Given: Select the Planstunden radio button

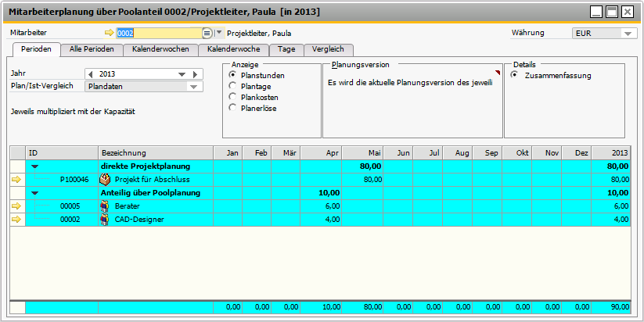Looking at the screenshot, I should coord(233,75).
